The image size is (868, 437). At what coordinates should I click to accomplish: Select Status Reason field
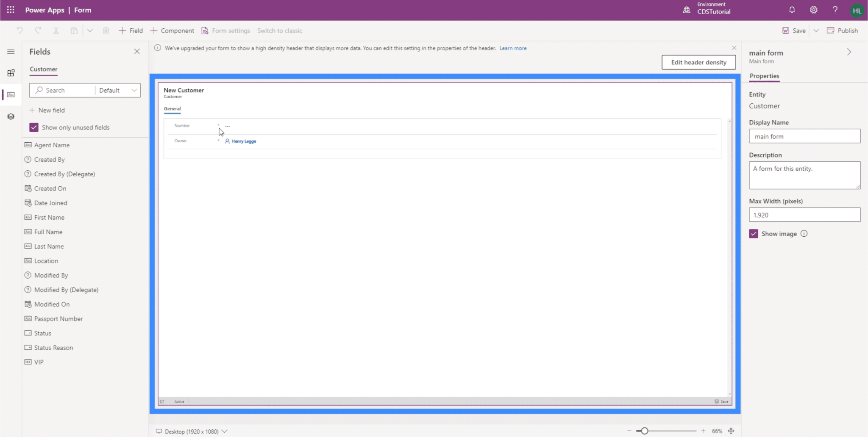pyautogui.click(x=49, y=348)
